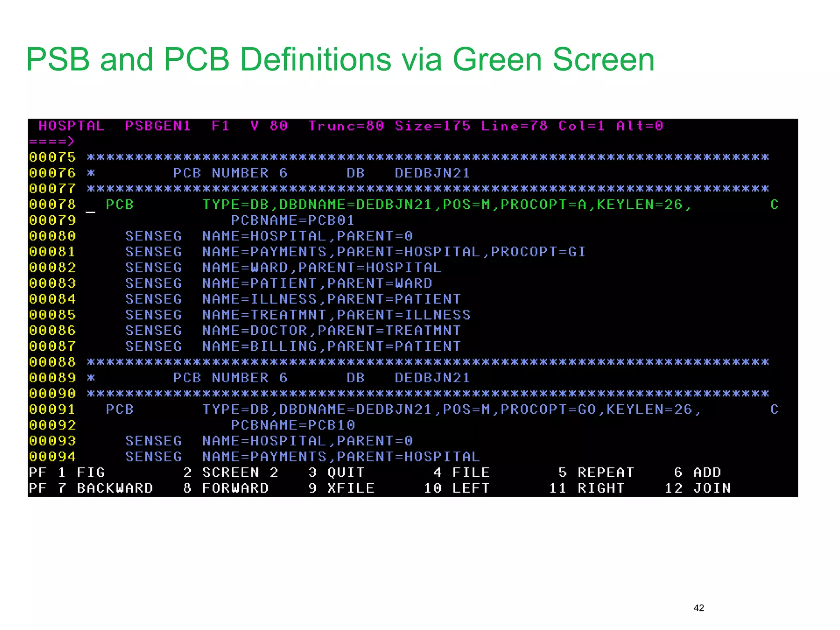
Task: Click line number 00075 prefix
Action: tap(52, 157)
